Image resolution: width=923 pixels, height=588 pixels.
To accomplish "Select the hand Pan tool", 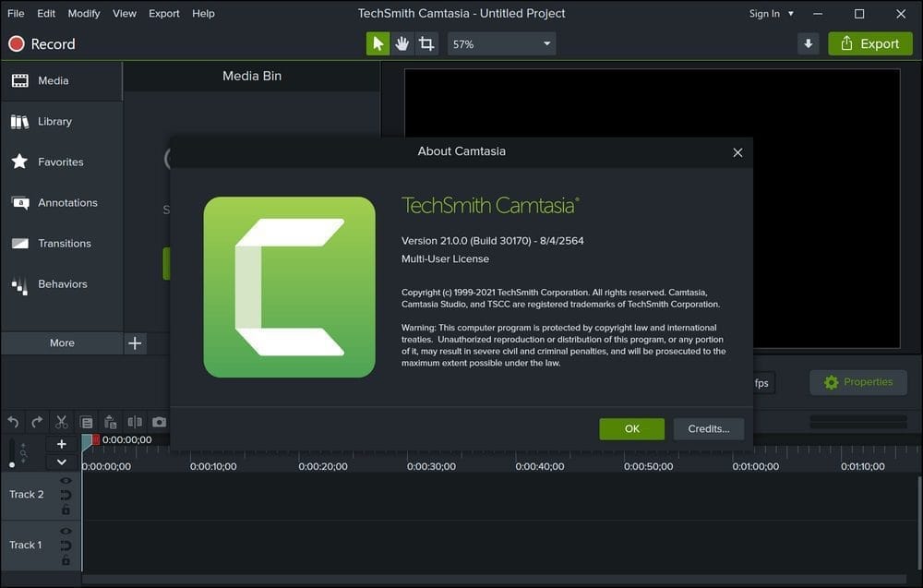I will coord(402,43).
